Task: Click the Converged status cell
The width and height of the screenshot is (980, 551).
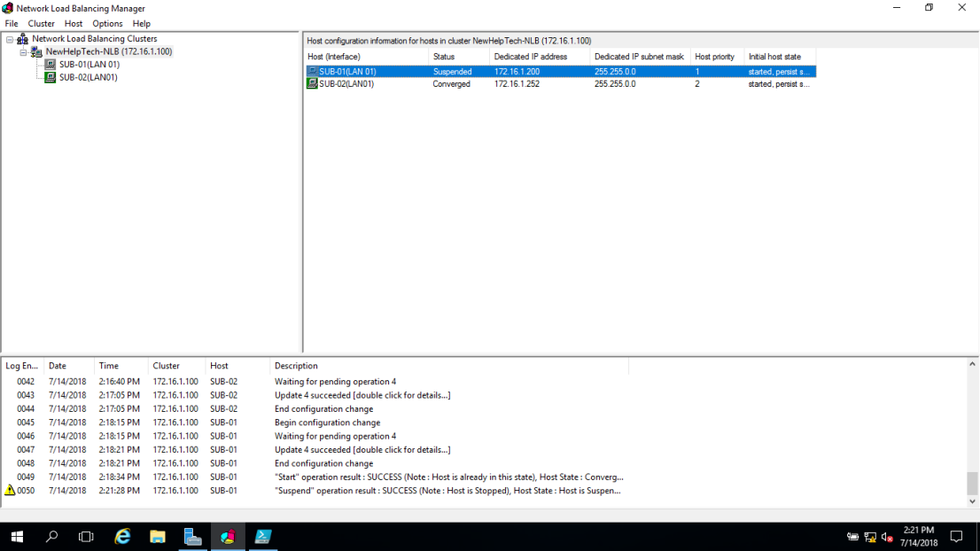Action: 451,83
